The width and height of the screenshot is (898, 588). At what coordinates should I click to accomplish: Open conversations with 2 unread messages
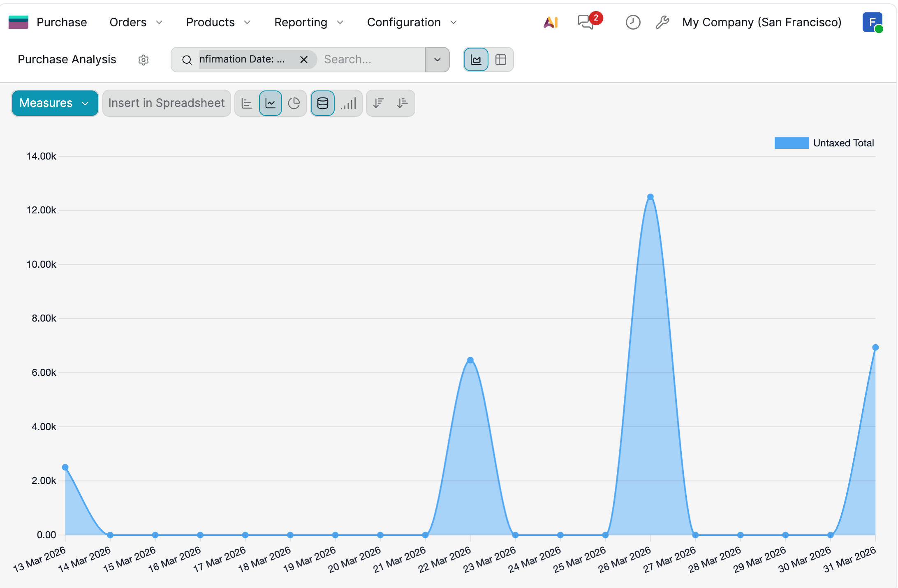[x=586, y=22]
